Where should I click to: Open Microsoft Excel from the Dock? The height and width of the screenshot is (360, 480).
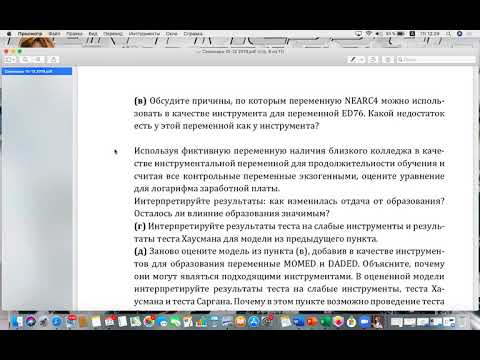click(325, 321)
